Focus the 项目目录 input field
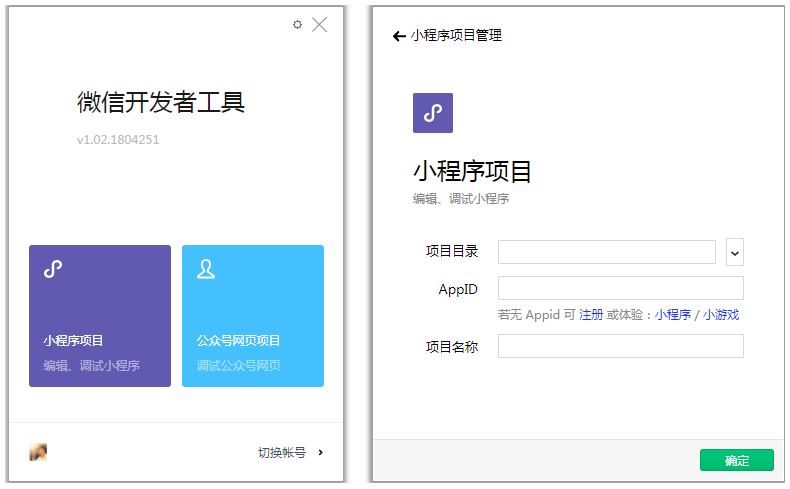Viewport: 790px width, 489px height. (607, 252)
